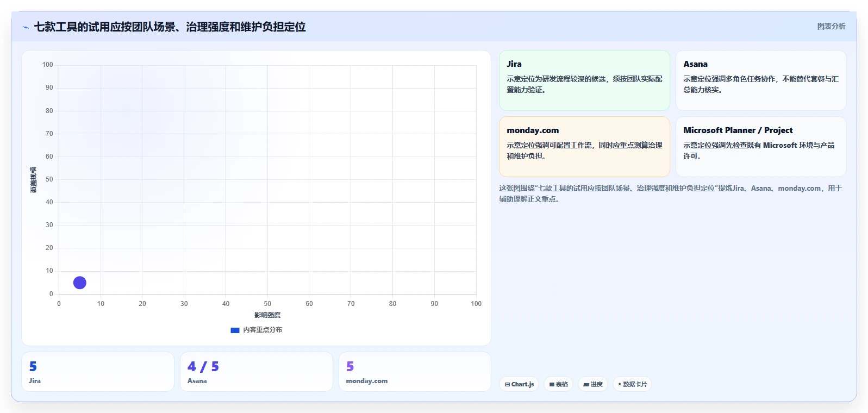
Task: Click the Asana stat card showing 4 / 5
Action: 257,372
